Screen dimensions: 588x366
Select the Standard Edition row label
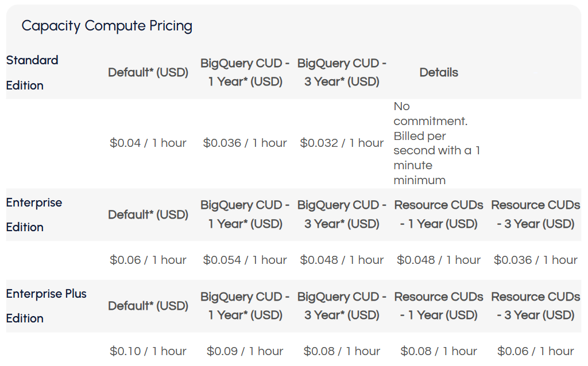32,72
